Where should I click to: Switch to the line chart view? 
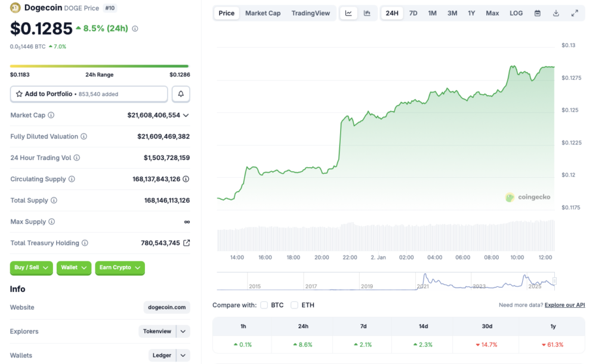click(348, 13)
